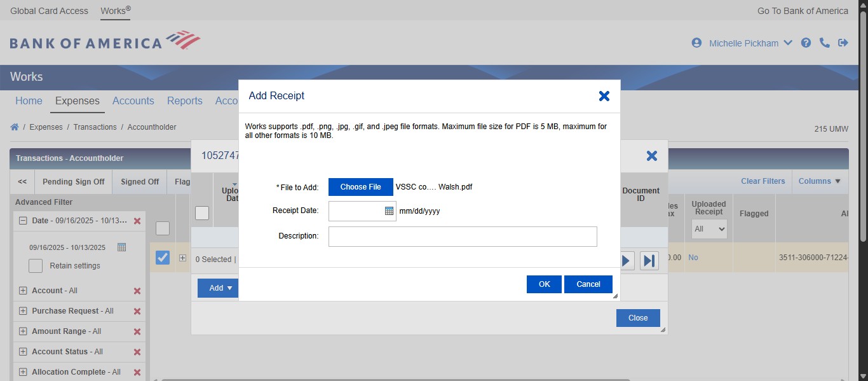The image size is (868, 381).
Task: Remove the Date filter with its red X
Action: pyautogui.click(x=137, y=221)
